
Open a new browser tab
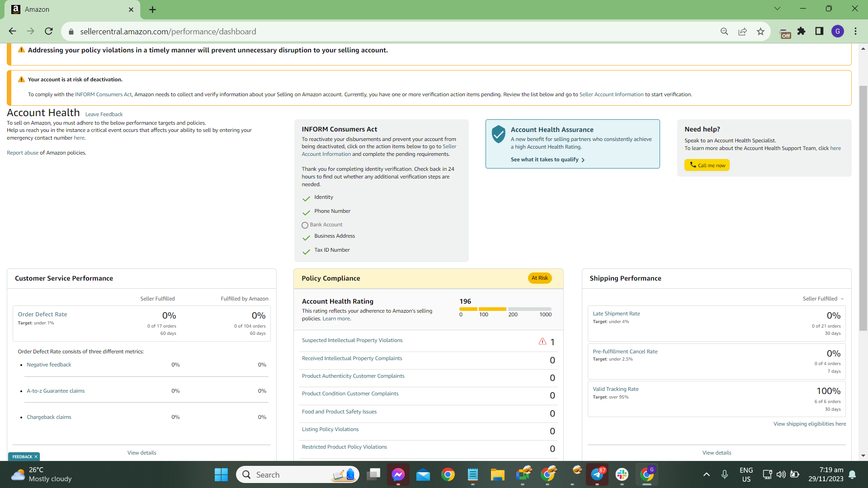pyautogui.click(x=153, y=9)
